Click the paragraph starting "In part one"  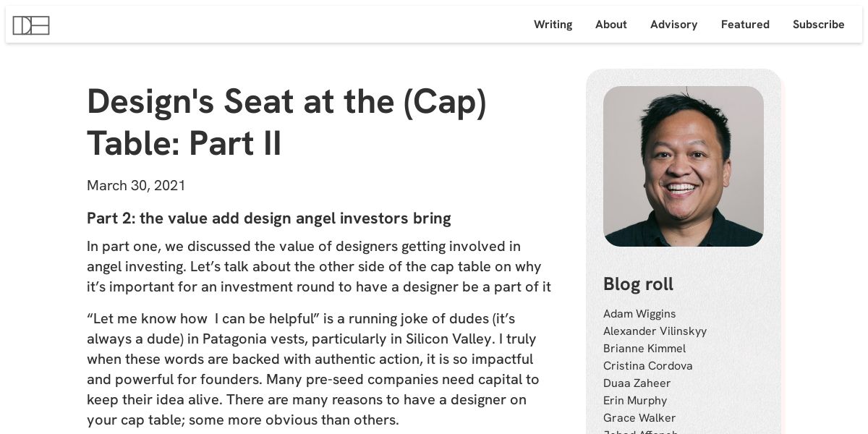pyautogui.click(x=318, y=266)
